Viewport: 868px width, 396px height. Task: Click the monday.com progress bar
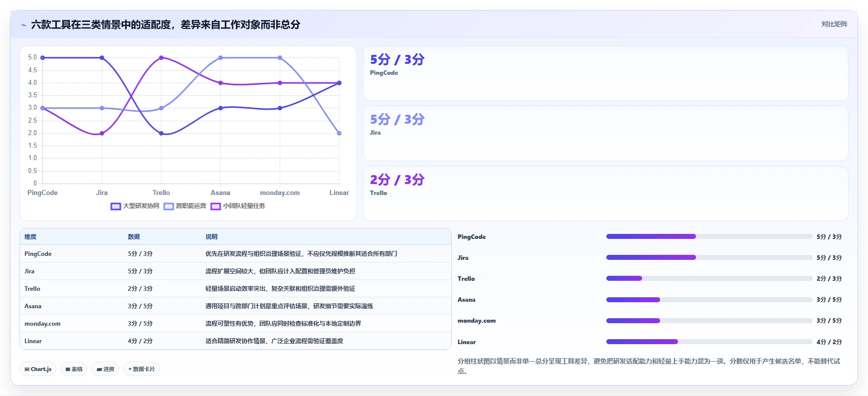tap(709, 321)
